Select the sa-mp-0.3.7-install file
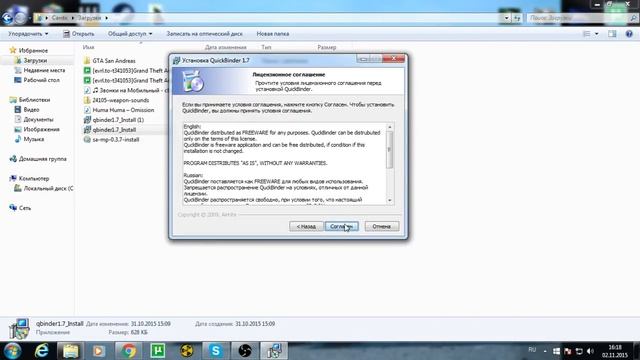 point(116,139)
